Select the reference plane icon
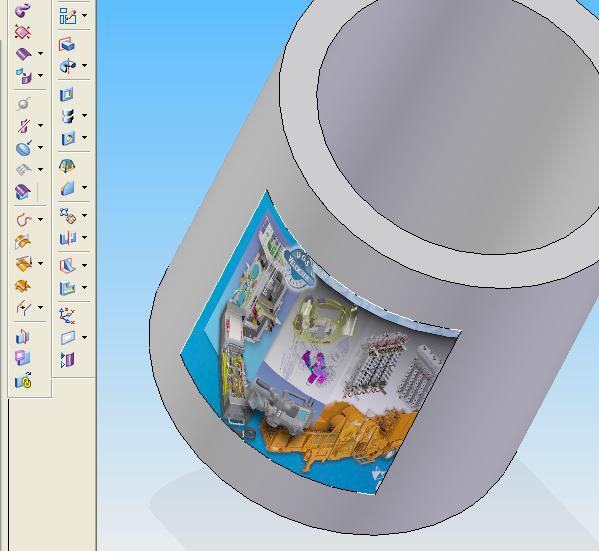Viewport: 599px width, 551px height. 68,338
